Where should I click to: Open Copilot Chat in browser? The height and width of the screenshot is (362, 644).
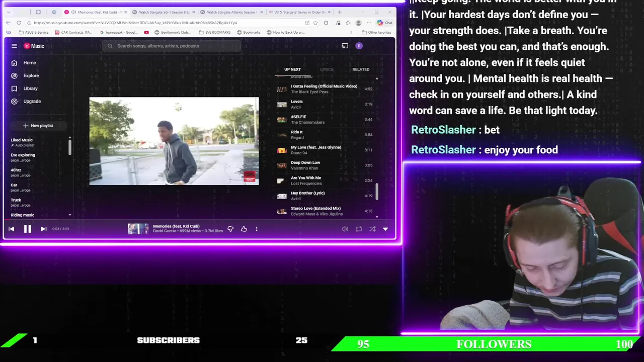tap(384, 23)
